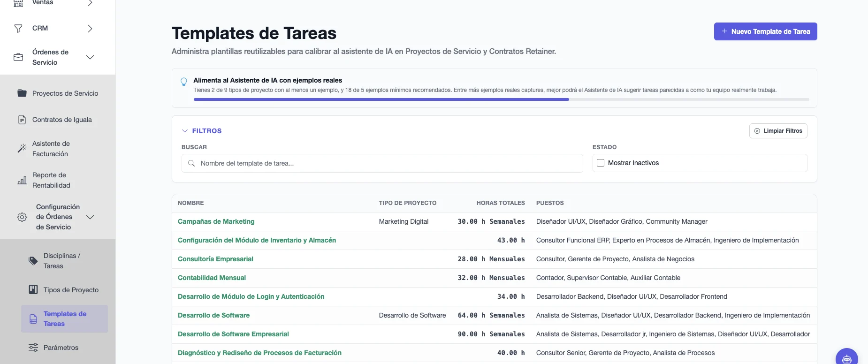Click the Nombre del template search field
868x364 pixels.
(382, 163)
